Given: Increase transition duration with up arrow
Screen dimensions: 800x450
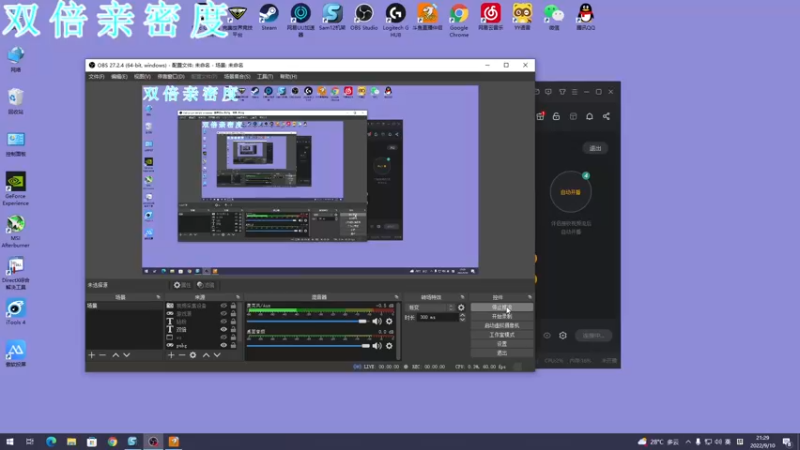Looking at the screenshot, I should 462,315.
